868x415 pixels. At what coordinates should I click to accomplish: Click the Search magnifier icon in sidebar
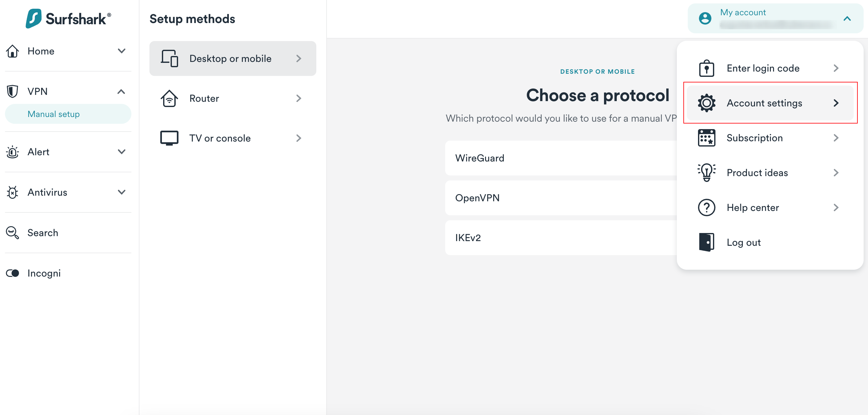coord(12,233)
